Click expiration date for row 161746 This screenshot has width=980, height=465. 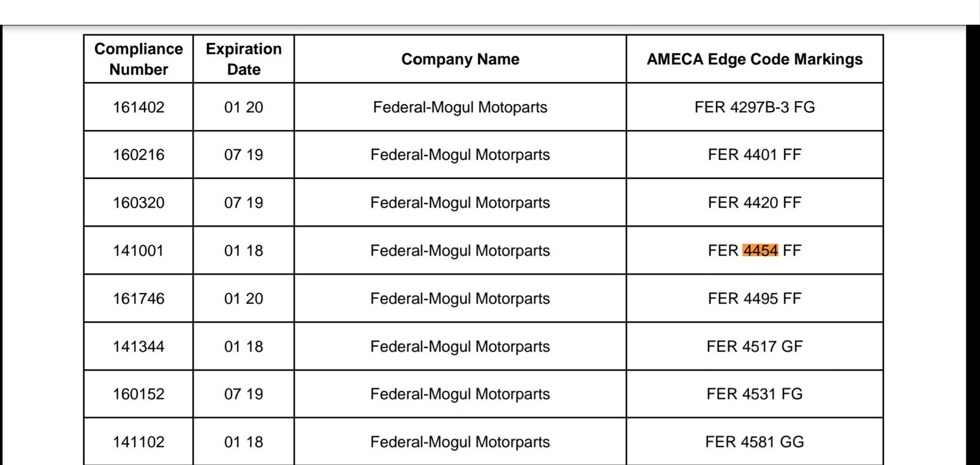(244, 298)
